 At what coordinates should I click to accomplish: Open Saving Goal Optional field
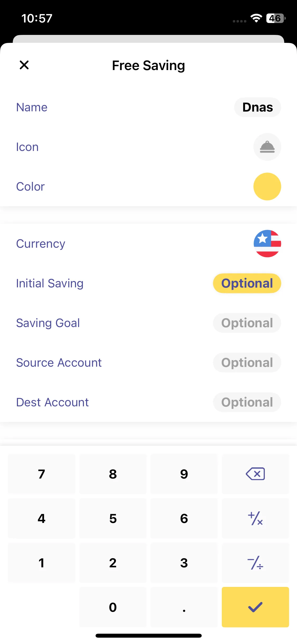pos(247,323)
